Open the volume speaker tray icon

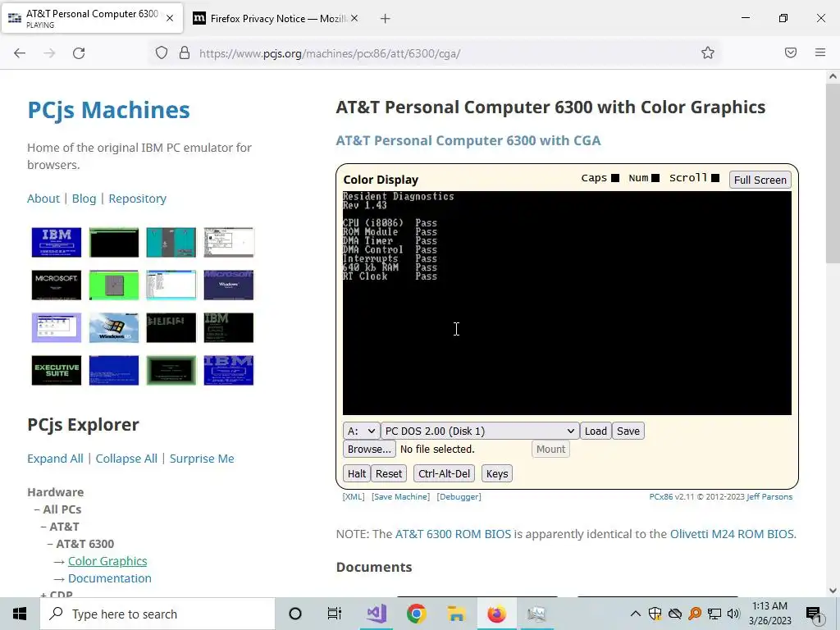[x=733, y=614]
